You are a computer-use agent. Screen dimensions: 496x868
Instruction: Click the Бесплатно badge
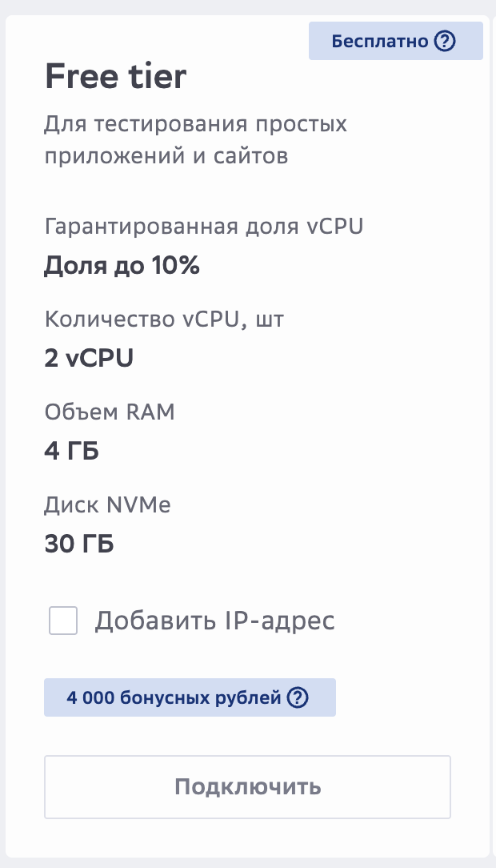[x=395, y=40]
